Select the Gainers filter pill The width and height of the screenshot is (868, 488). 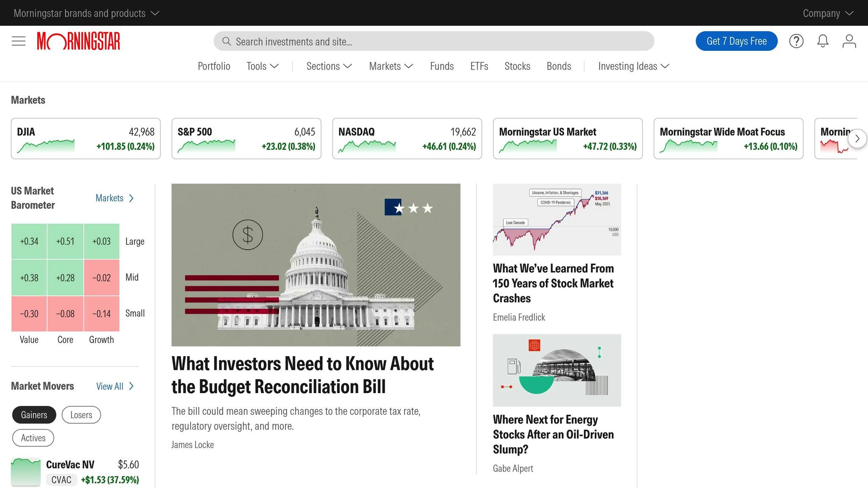pos(34,415)
